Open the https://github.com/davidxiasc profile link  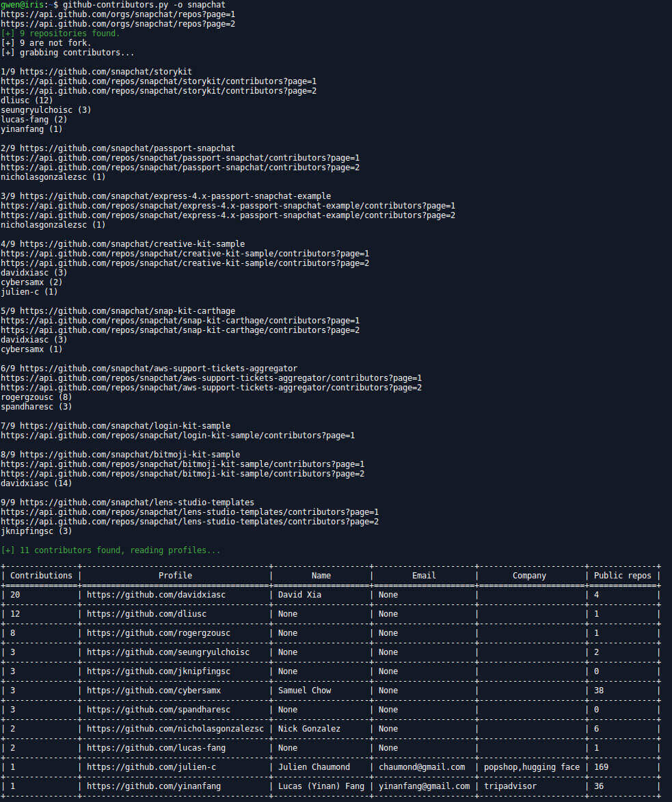[156, 595]
